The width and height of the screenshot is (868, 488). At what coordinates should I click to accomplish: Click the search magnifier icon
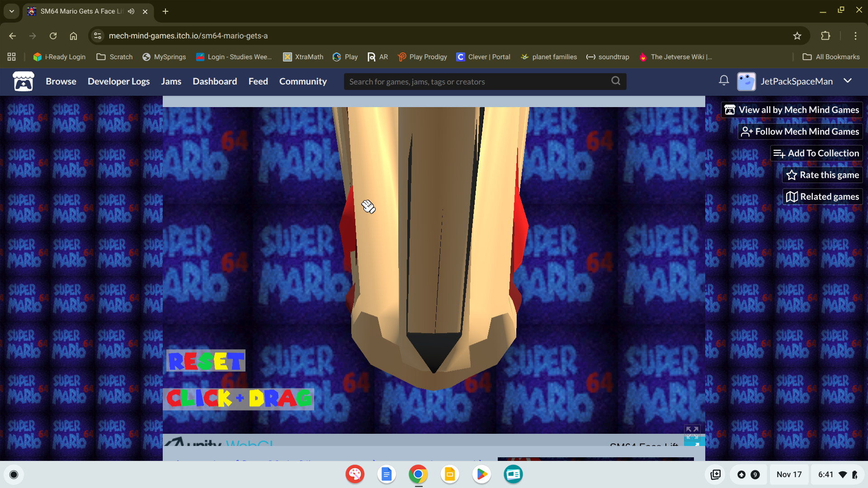(x=616, y=81)
